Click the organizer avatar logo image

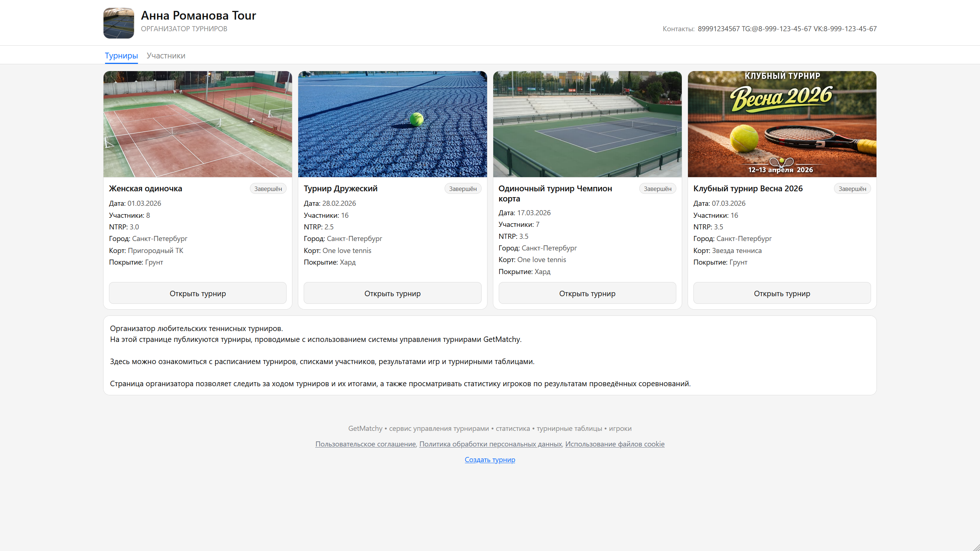coord(118,23)
